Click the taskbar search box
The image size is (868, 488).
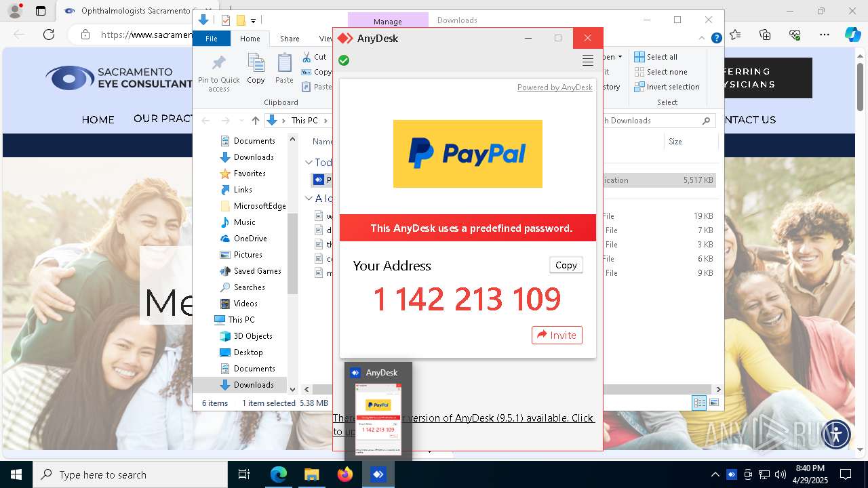130,475
